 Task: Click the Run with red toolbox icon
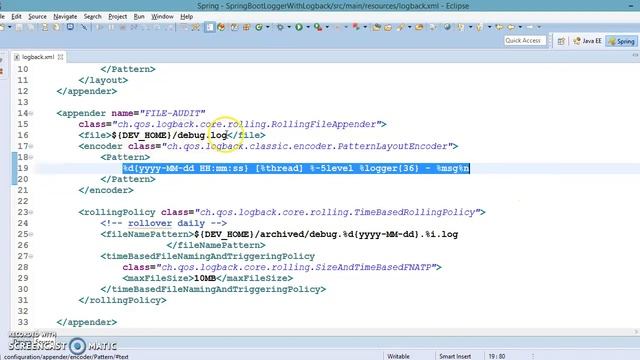click(x=318, y=27)
